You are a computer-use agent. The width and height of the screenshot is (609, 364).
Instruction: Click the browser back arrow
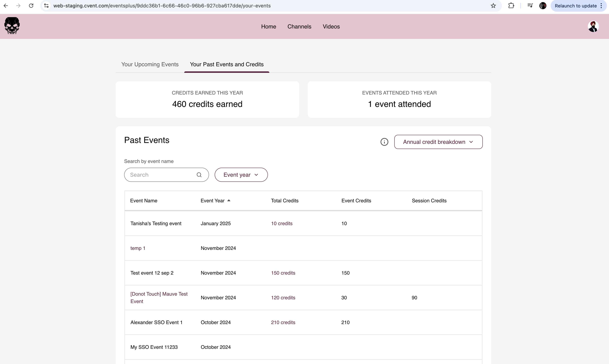click(x=6, y=6)
